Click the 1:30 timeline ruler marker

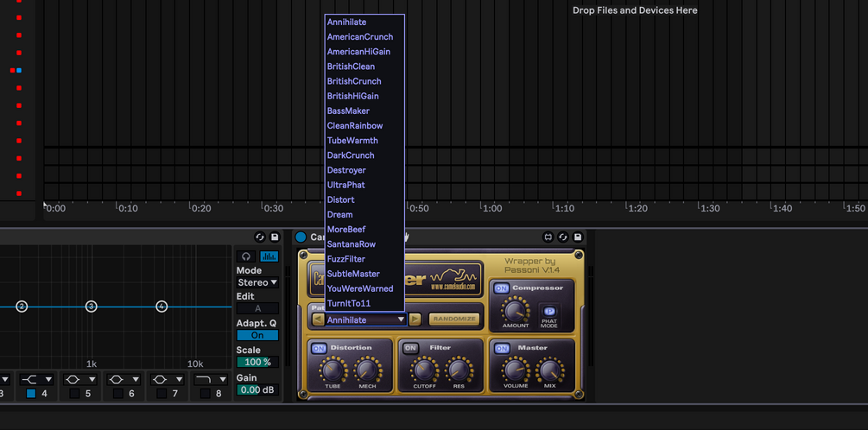710,209
